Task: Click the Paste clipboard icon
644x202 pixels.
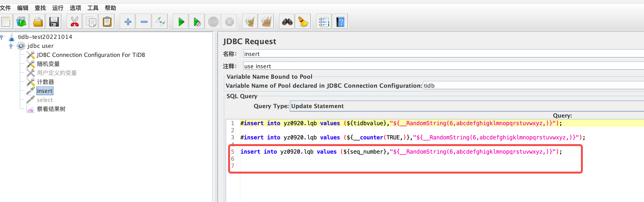Action: pos(107,22)
